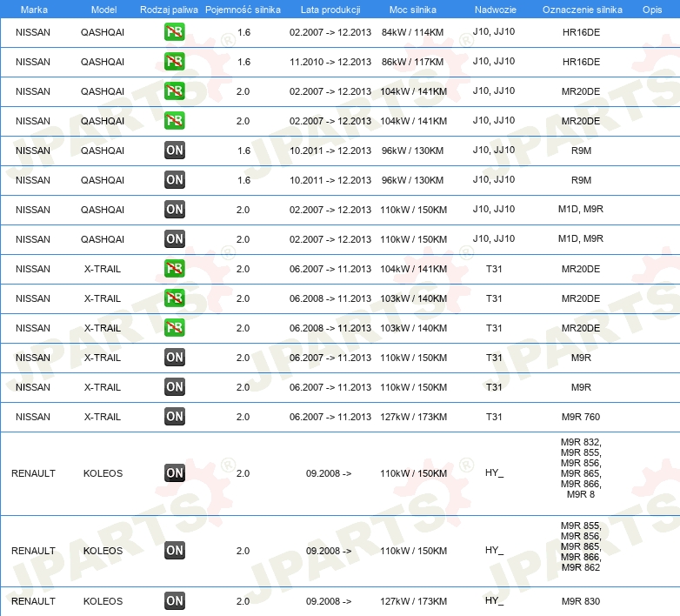
Task: Select engine codes list ending with M9R 862
Action: pos(581,546)
